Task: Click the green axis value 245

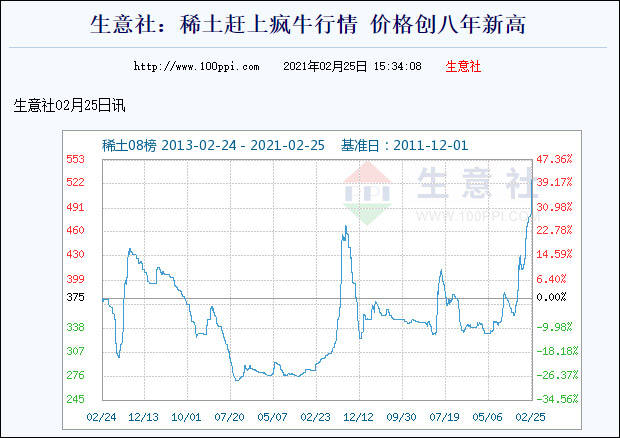Action: pyautogui.click(x=75, y=399)
